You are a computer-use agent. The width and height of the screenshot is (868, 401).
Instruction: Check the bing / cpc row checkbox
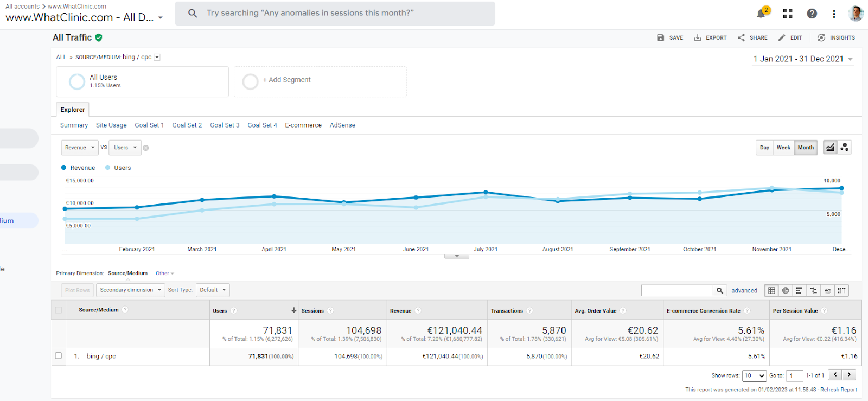click(58, 355)
